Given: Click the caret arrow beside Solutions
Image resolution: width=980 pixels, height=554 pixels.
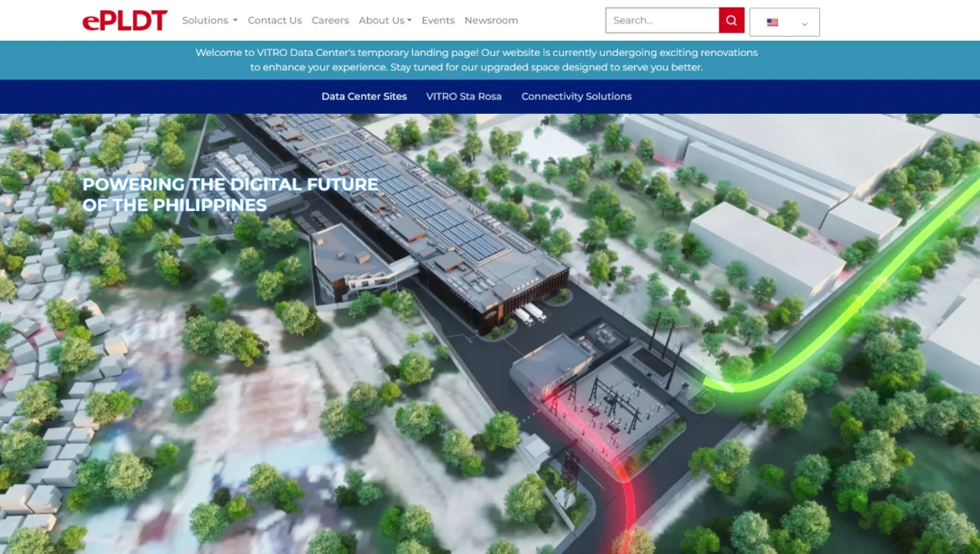Looking at the screenshot, I should point(235,21).
